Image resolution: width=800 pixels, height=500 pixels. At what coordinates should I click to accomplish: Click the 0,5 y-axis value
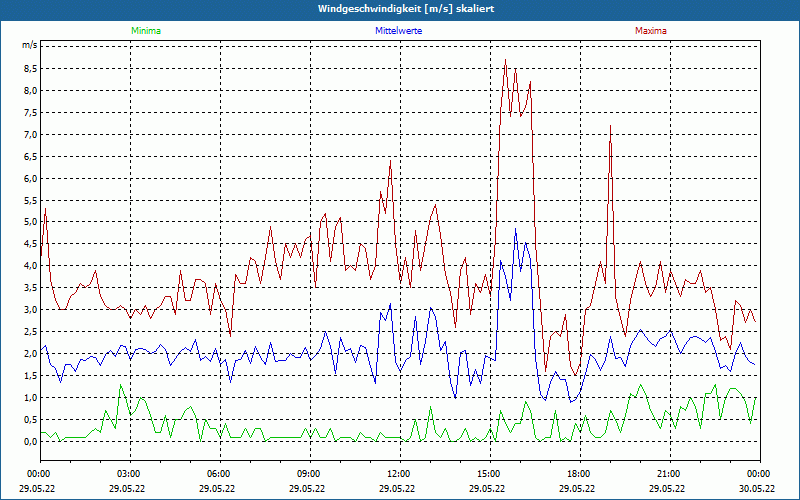click(31, 419)
